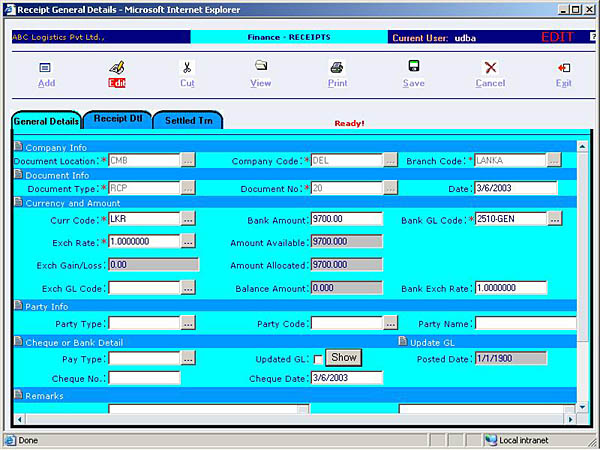The width and height of the screenshot is (600, 450).
Task: Open the Exch GL Code lookup button
Action: [x=188, y=288]
